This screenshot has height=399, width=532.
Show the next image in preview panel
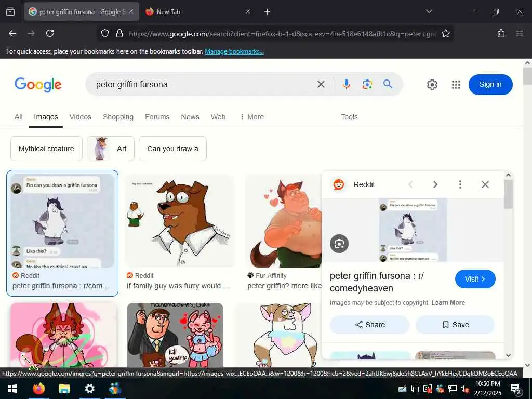pos(435,184)
